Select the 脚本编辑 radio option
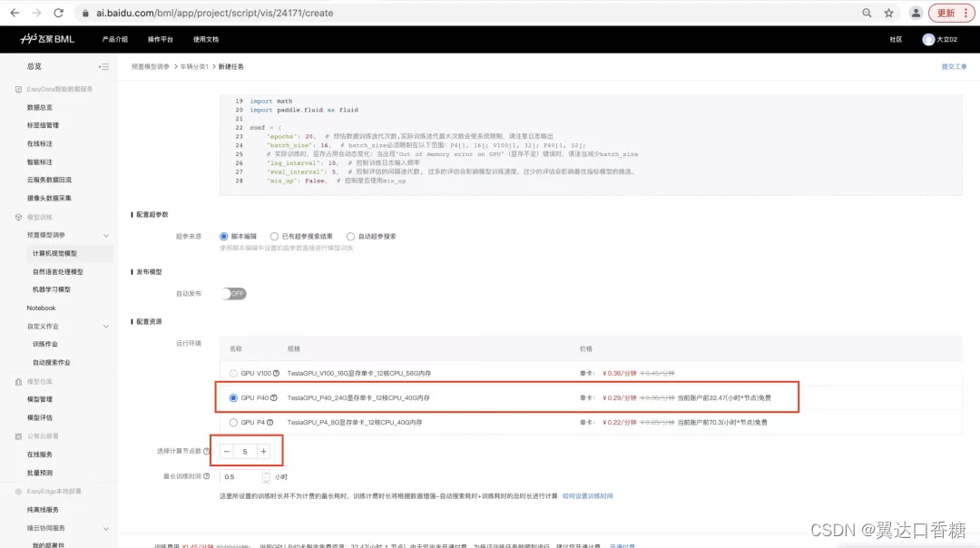 tap(224, 236)
